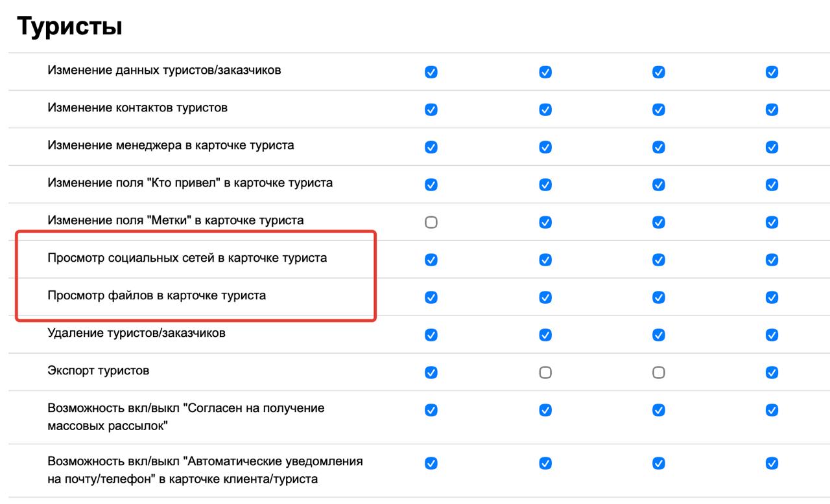Image resolution: width=830 pixels, height=504 pixels.
Task: Toggle second checkbox for "Изменение менеджера в карточке туриста"
Action: pos(545,147)
